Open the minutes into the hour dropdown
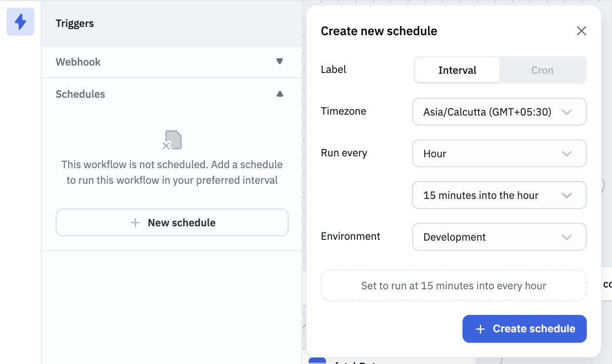This screenshot has width=612, height=364. click(499, 195)
